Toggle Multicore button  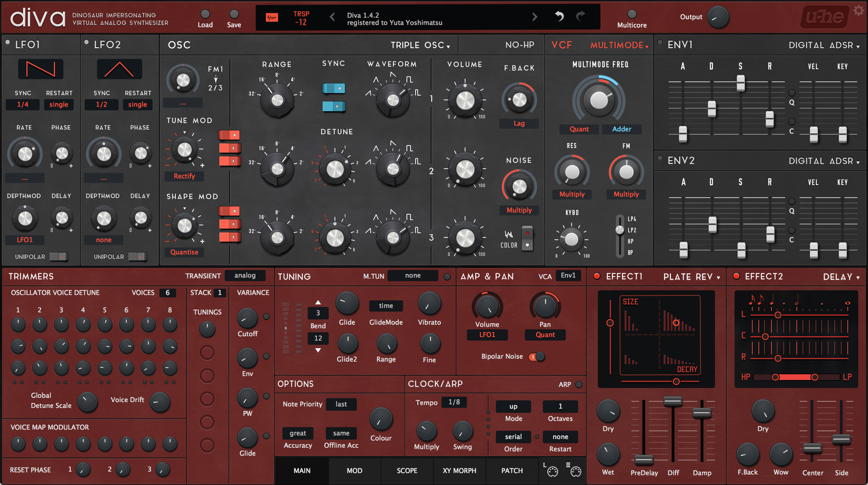(632, 14)
